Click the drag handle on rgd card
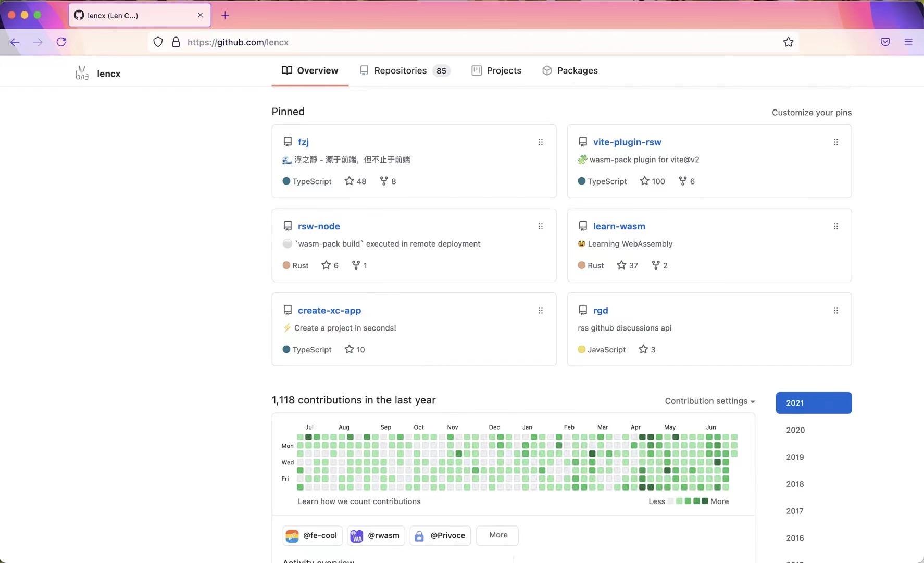The height and width of the screenshot is (563, 924). click(835, 311)
